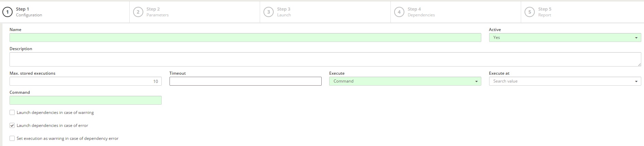Click the Name input field
Image resolution: width=644 pixels, height=146 pixels.
coord(245,38)
